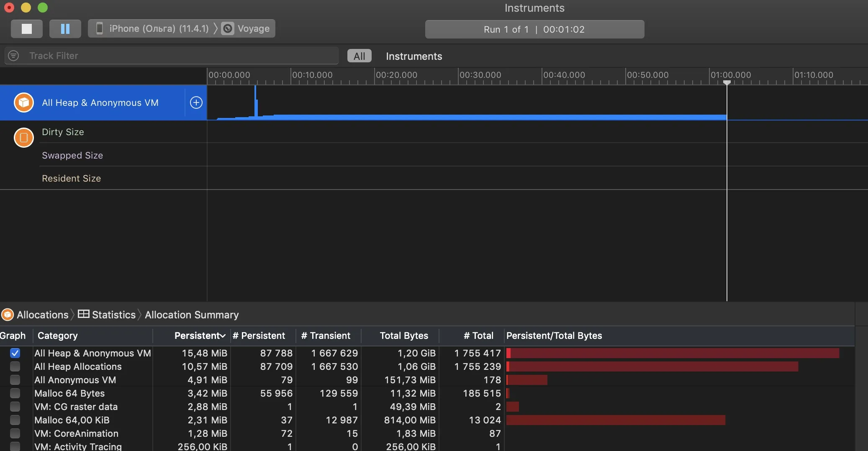Click the Allocations instrument orange cube icon
868x451 pixels.
(24, 102)
